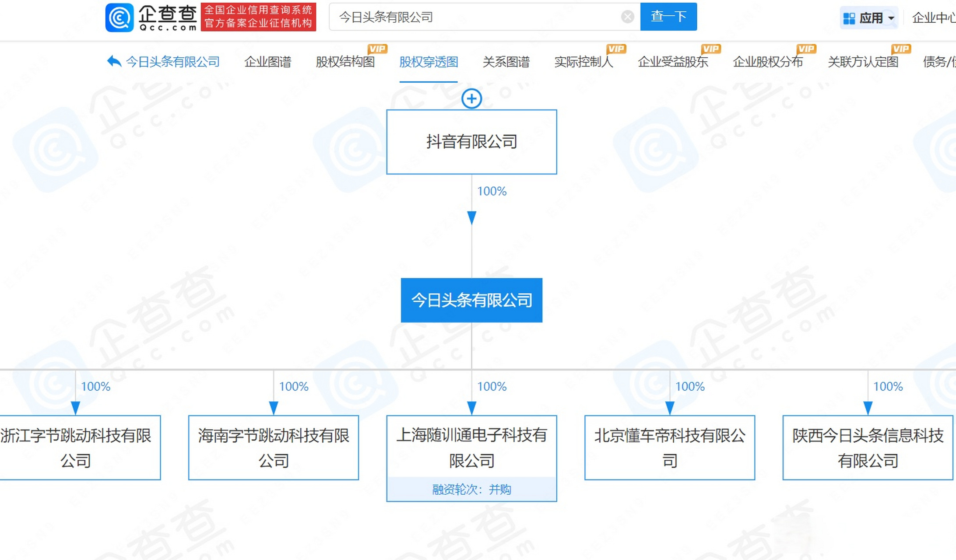The height and width of the screenshot is (560, 956).
Task: Open the 企业股权分布 tab
Action: pos(768,62)
